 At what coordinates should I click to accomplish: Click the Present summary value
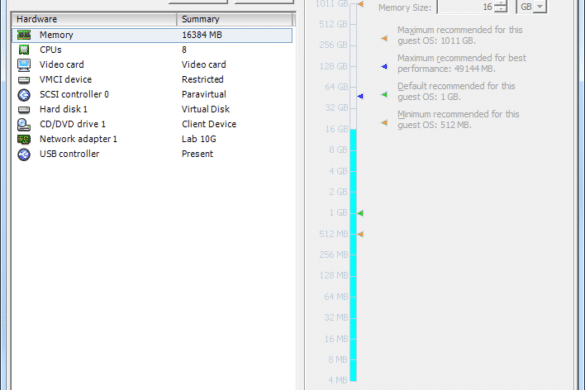(197, 154)
